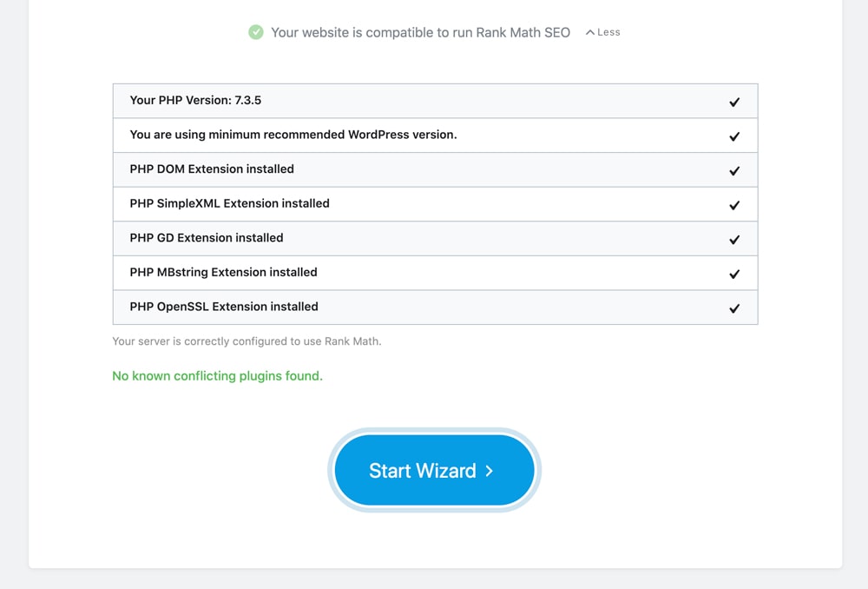Click the arrow inside the Start Wizard button
The image size is (868, 589).
(x=489, y=470)
